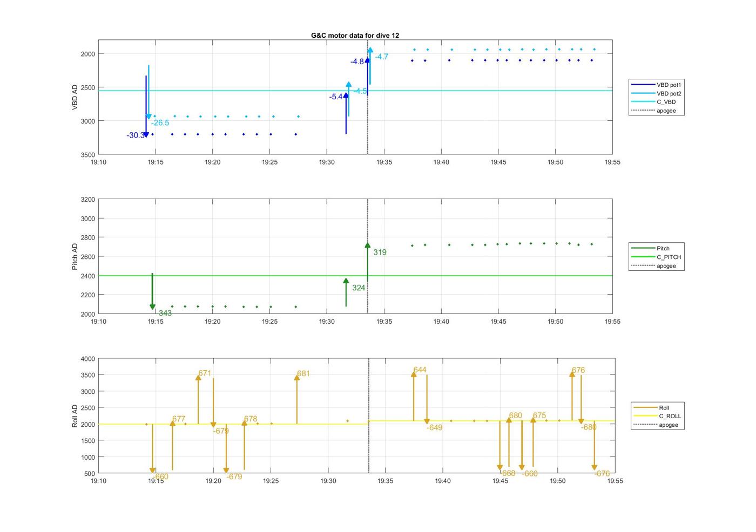Click the "343" pitch data label

click(165, 313)
